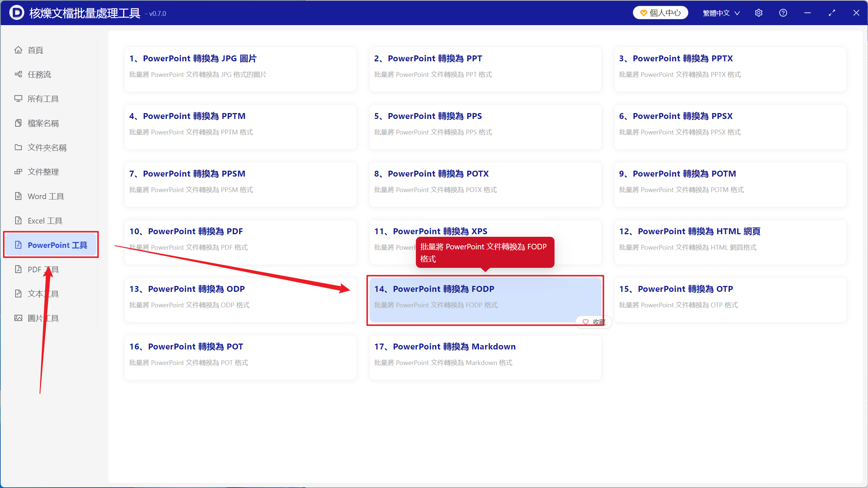Click the PDF document icon in sidebar
Image resolution: width=868 pixels, height=488 pixels.
[18, 269]
